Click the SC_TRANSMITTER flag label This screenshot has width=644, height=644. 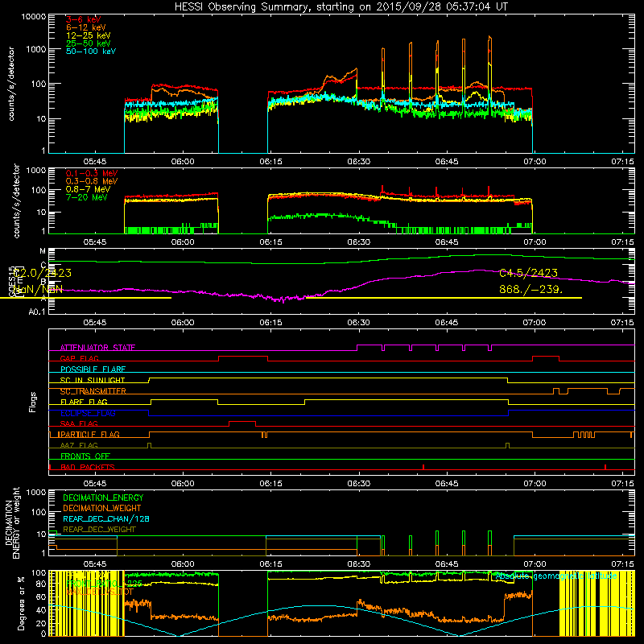pyautogui.click(x=93, y=391)
